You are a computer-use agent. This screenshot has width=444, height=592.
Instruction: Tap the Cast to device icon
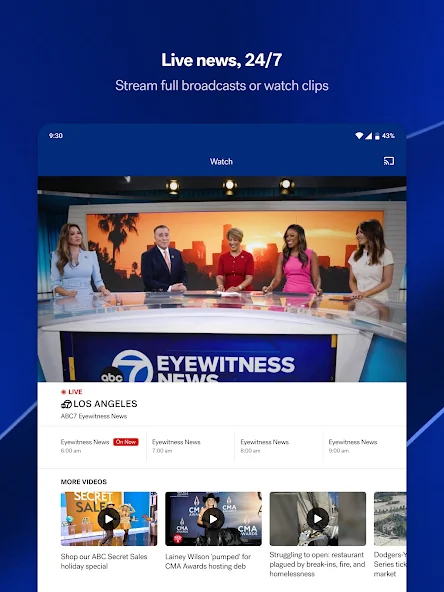[x=389, y=161]
